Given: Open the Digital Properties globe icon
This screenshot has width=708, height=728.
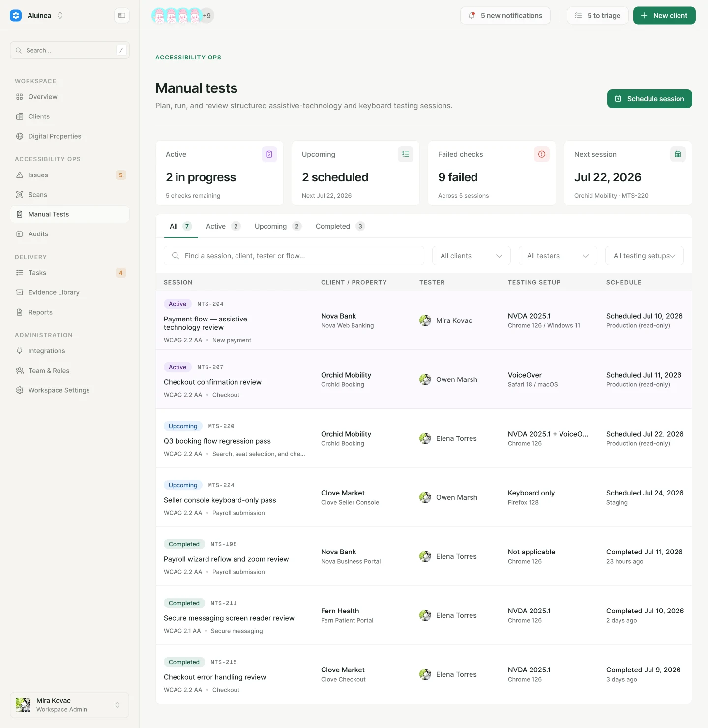Looking at the screenshot, I should tap(20, 136).
